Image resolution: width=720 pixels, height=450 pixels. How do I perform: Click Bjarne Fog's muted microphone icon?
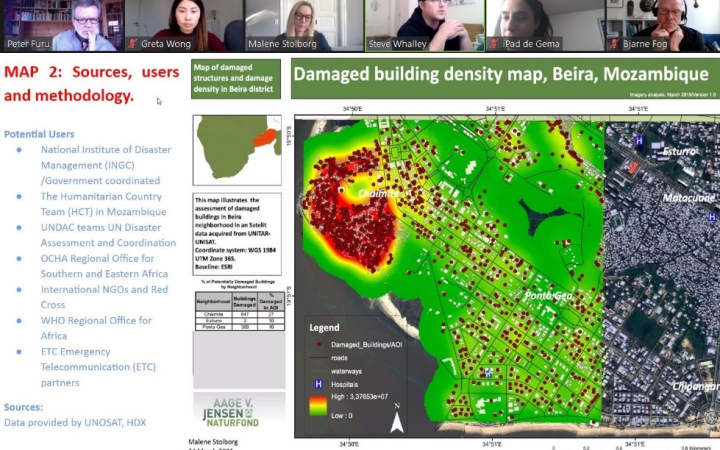[617, 44]
